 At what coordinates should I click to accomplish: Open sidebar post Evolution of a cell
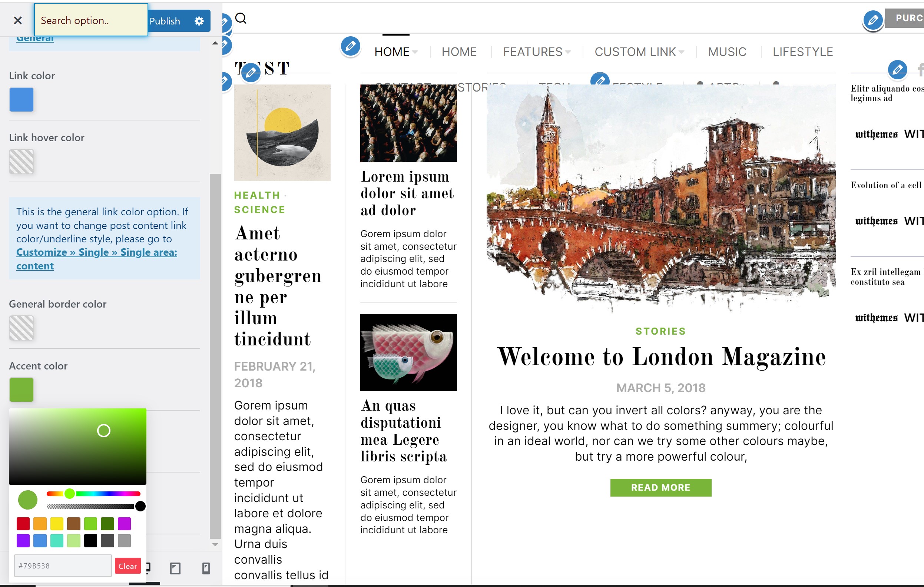click(886, 185)
